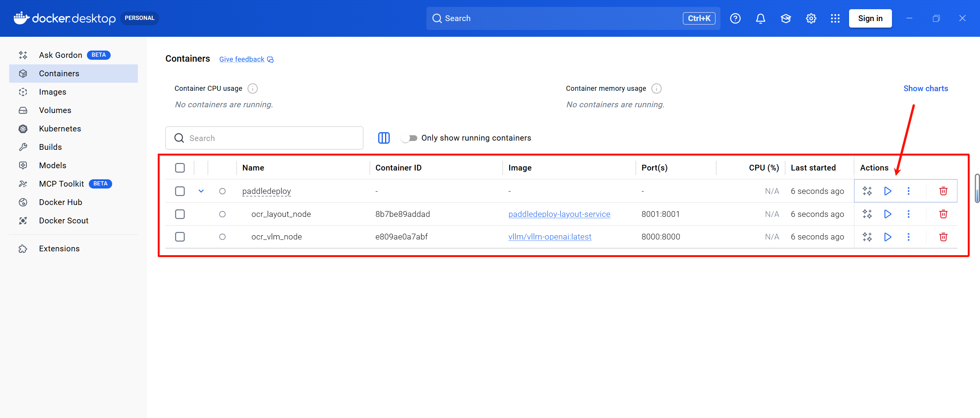Open more actions menu for paddledeploy
Viewport: 980px width, 418px height.
[x=908, y=191]
